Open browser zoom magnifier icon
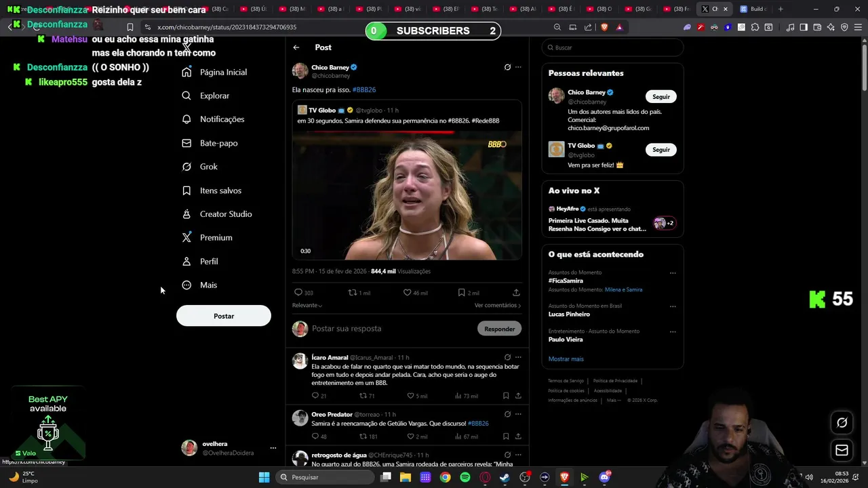 557,27
